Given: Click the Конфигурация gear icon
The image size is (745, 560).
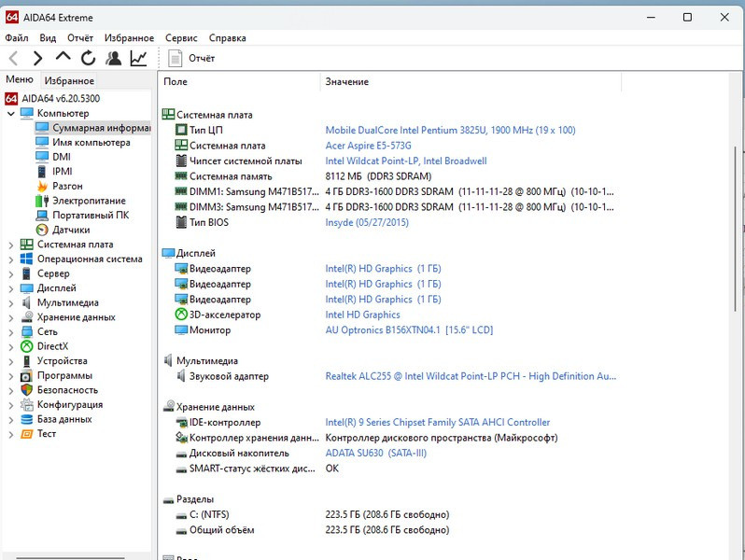Looking at the screenshot, I should click(x=26, y=405).
